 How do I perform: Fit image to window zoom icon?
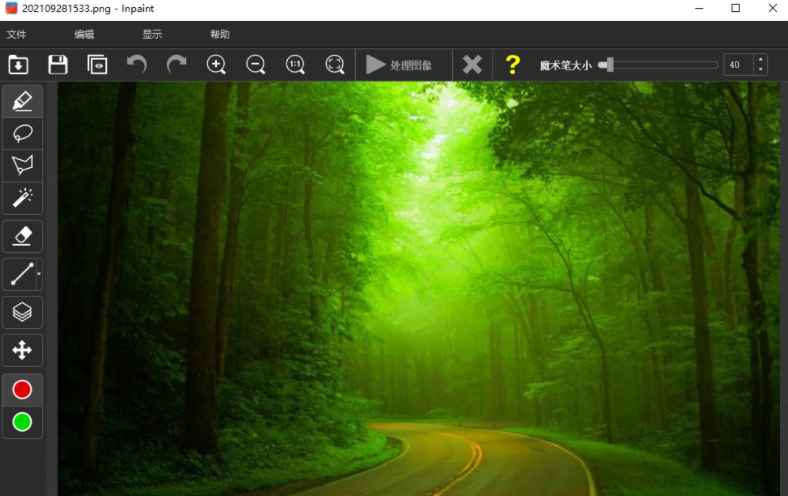pos(335,65)
